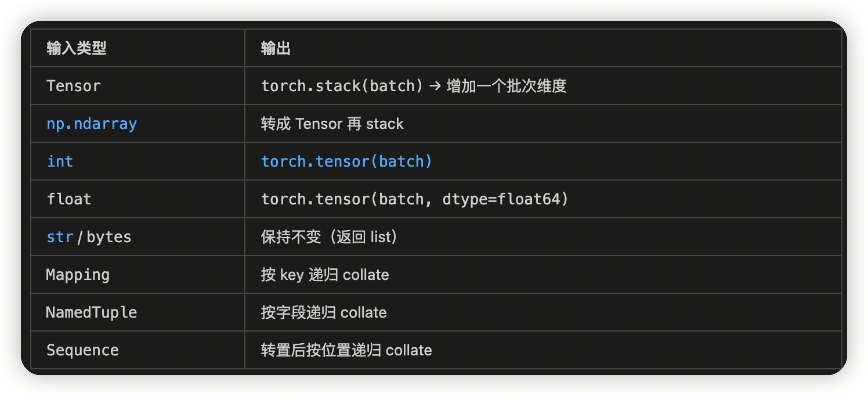
Task: Follow the torch.tensor(batch) link
Action: click(346, 161)
